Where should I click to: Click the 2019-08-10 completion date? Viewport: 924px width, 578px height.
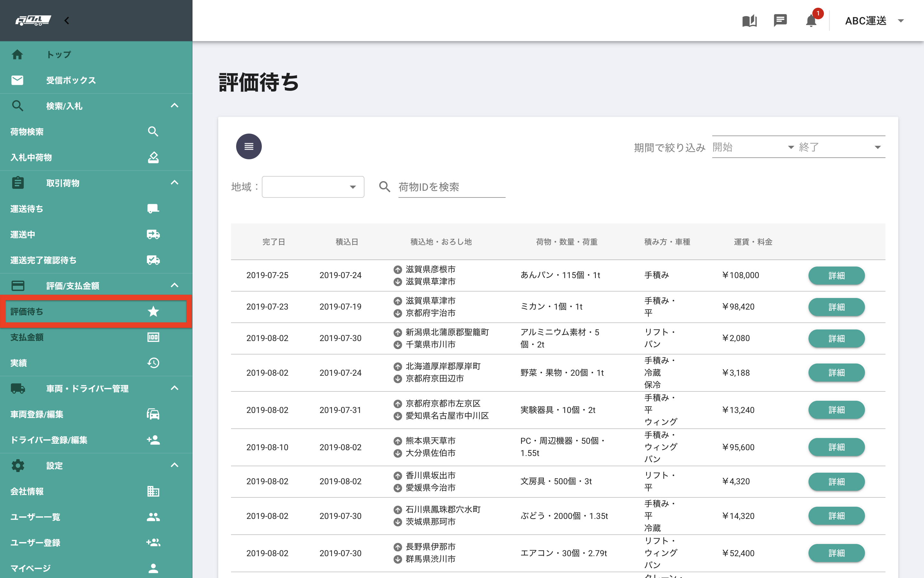[267, 447]
